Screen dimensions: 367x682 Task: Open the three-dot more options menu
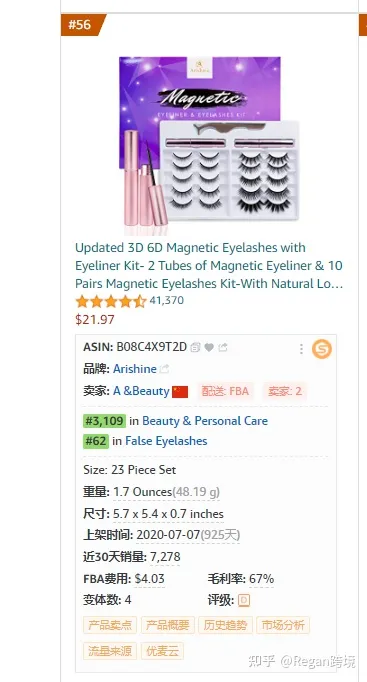[301, 349]
